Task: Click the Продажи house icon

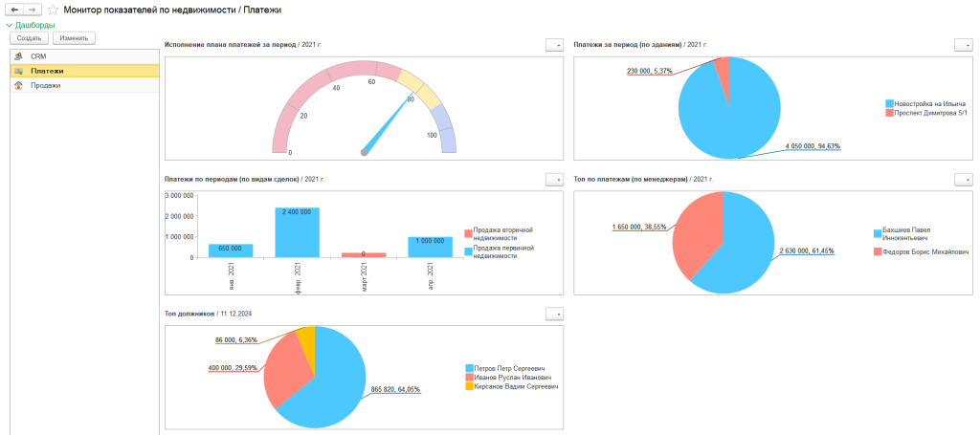Action: (18, 85)
